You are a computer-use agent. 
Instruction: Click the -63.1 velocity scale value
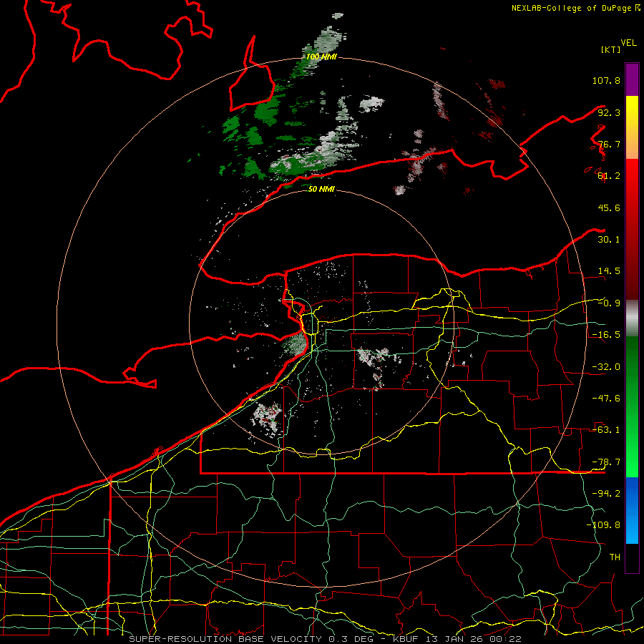(x=606, y=430)
